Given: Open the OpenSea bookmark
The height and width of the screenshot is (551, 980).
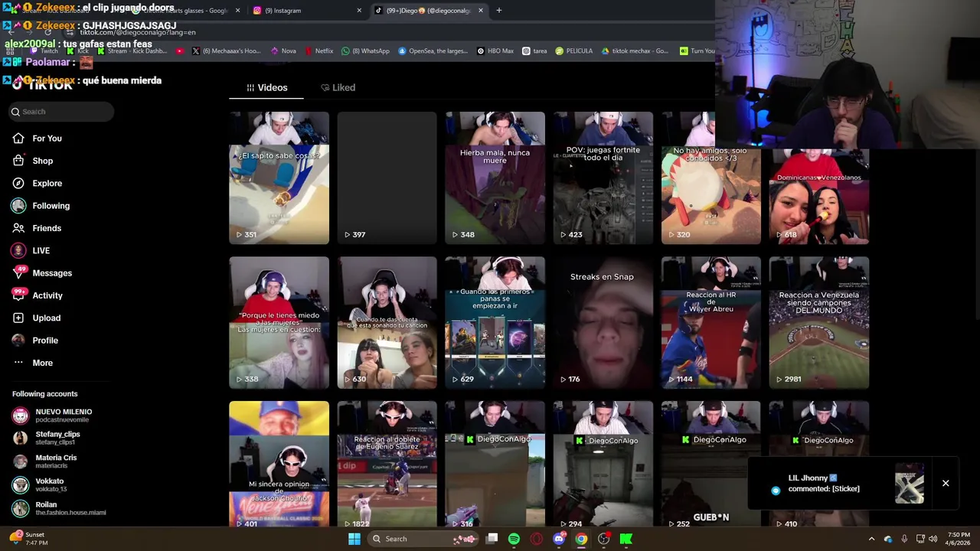Looking at the screenshot, I should tap(432, 51).
